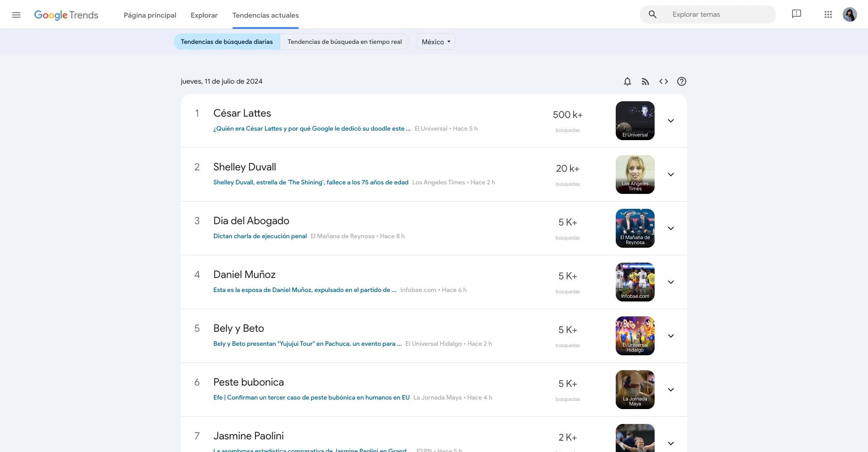The width and height of the screenshot is (868, 452).
Task: Open the help question mark icon
Action: (x=682, y=81)
